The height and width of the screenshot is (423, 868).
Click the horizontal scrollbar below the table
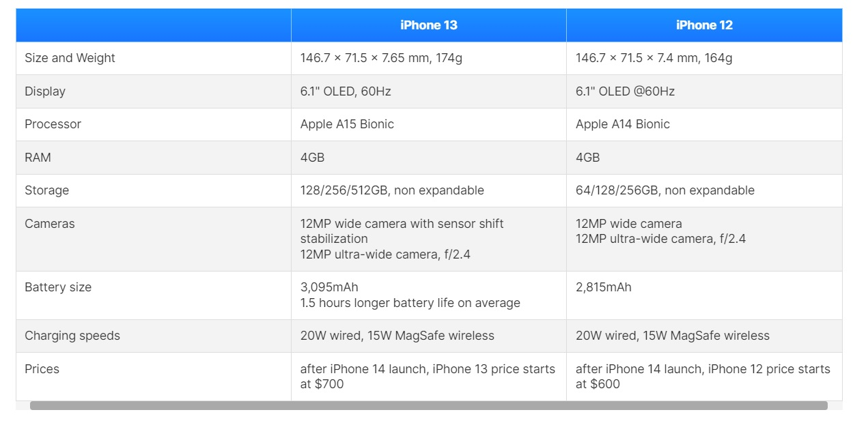click(x=429, y=405)
